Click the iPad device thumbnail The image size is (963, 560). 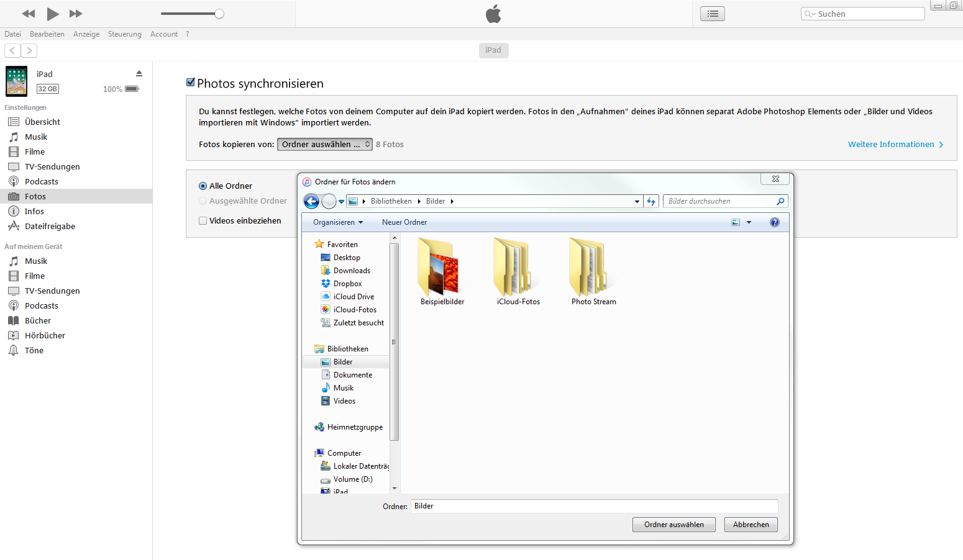[17, 81]
